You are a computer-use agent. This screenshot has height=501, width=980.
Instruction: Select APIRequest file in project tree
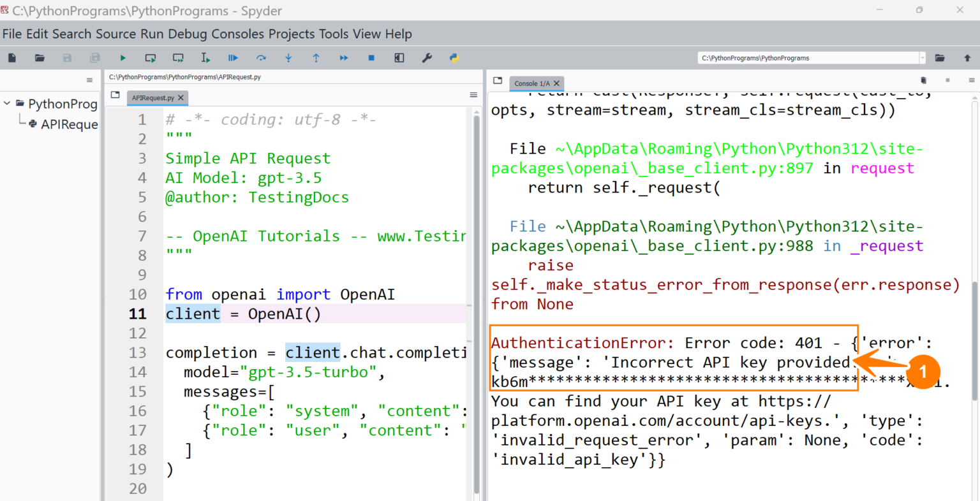coord(69,124)
